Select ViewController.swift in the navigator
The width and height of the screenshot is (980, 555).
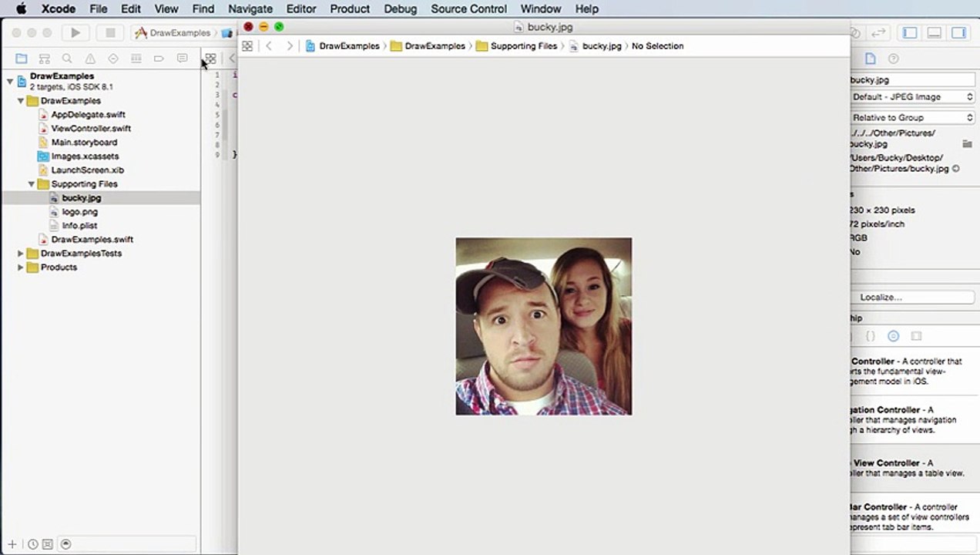91,129
